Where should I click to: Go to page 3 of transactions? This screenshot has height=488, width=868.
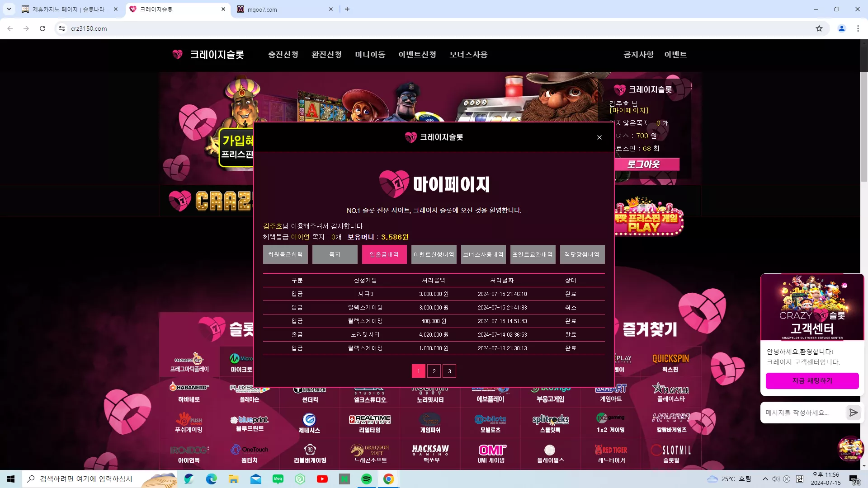pos(449,371)
